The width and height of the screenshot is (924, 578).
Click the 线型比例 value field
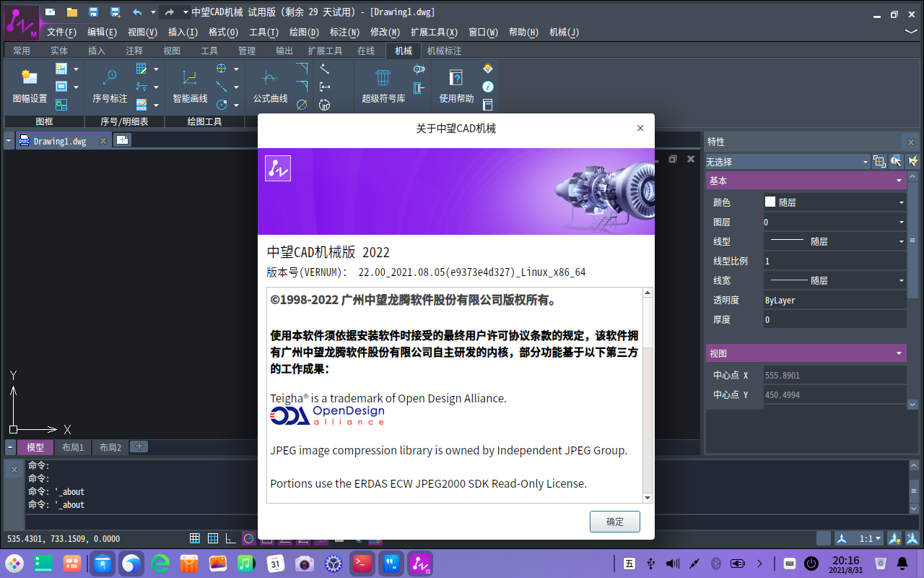pyautogui.click(x=834, y=261)
